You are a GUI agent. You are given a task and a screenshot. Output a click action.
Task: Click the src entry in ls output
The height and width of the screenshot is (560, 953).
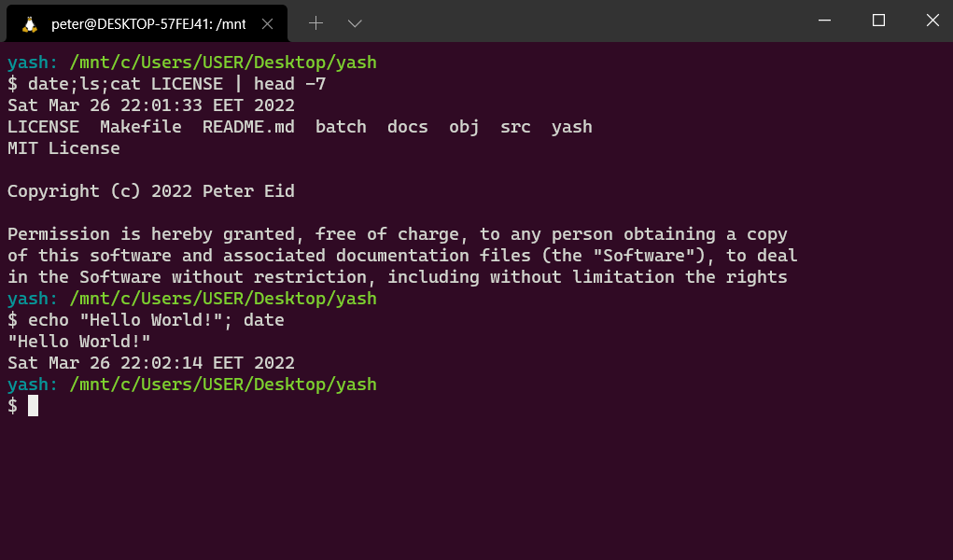(515, 127)
